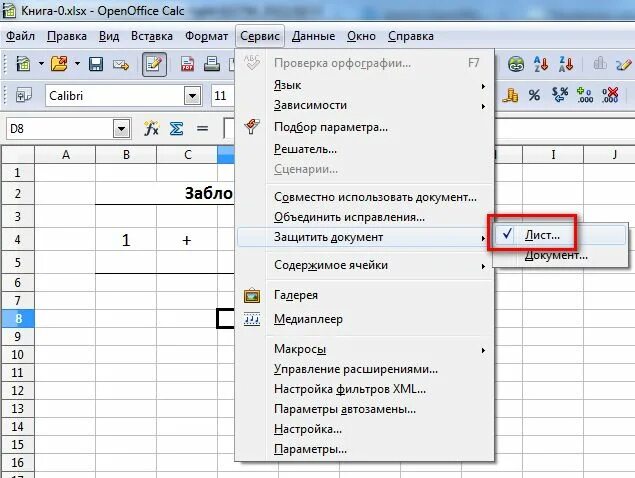Image resolution: width=635 pixels, height=478 pixels.
Task: Open the Function Wizard fx icon
Action: (151, 129)
